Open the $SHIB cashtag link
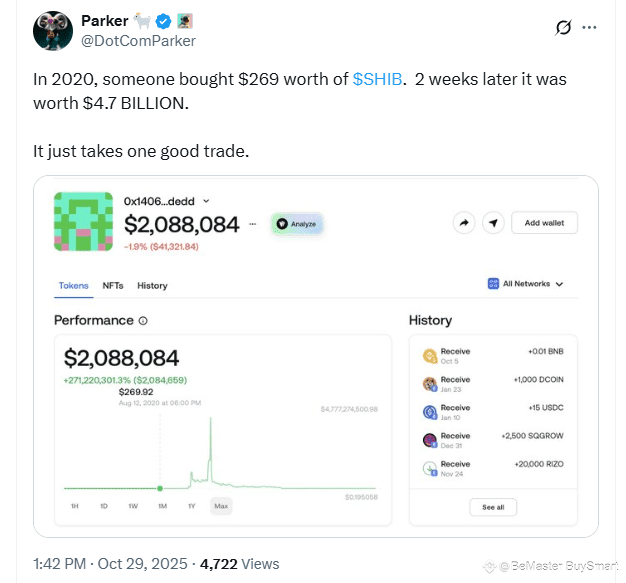The height and width of the screenshot is (583, 626). 378,79
